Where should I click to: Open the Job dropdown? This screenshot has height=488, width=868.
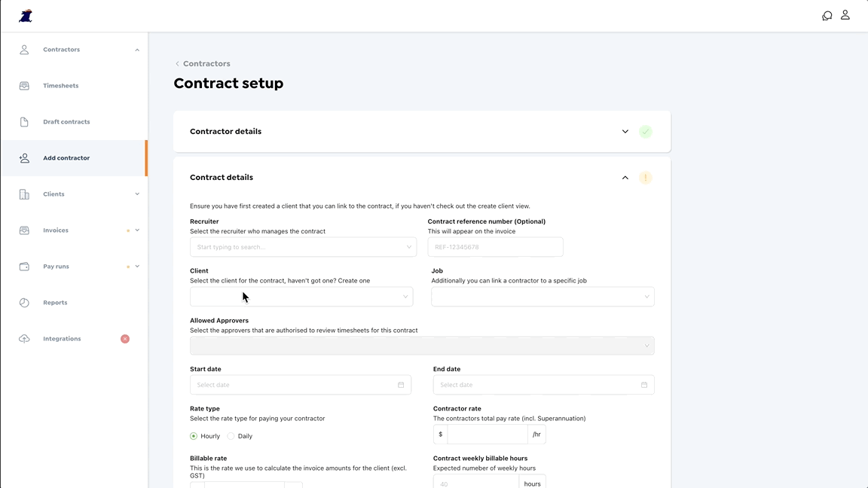pyautogui.click(x=542, y=297)
